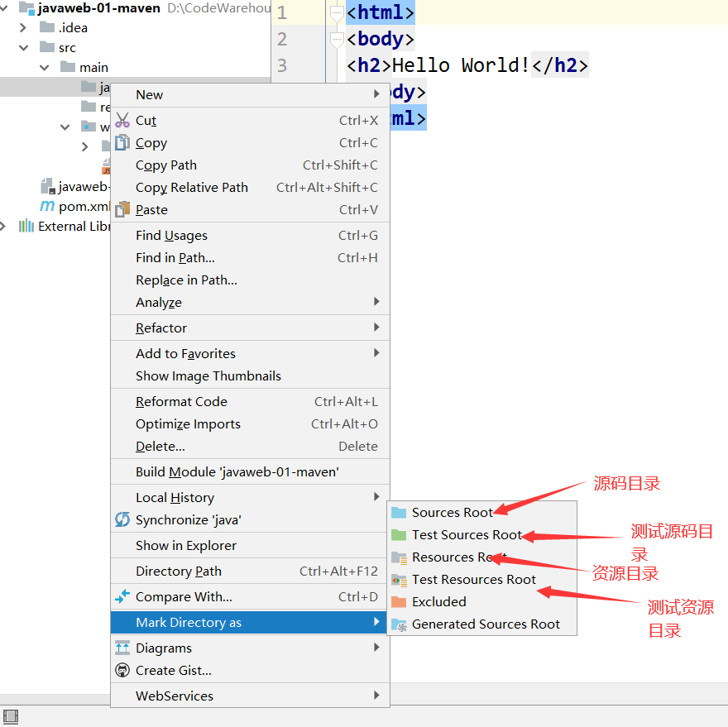Viewport: 728px width, 727px height.
Task: Choose Reformat Code menu item
Action: 250,402
